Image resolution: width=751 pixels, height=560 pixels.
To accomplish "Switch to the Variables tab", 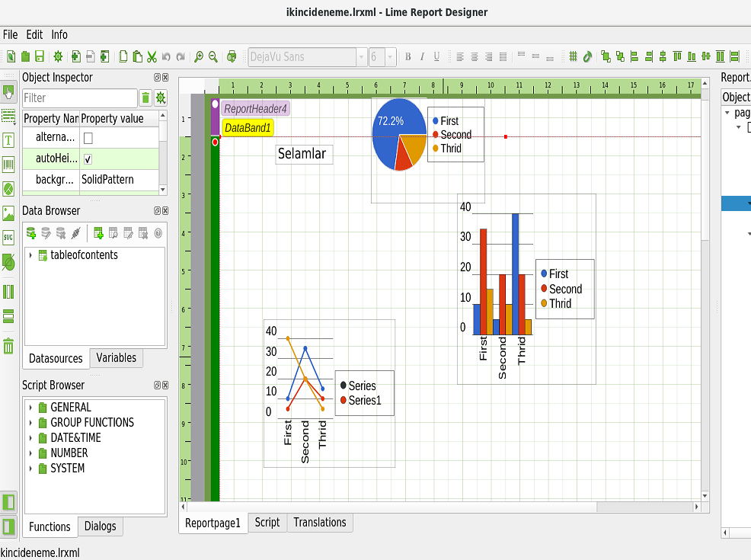I will click(116, 358).
